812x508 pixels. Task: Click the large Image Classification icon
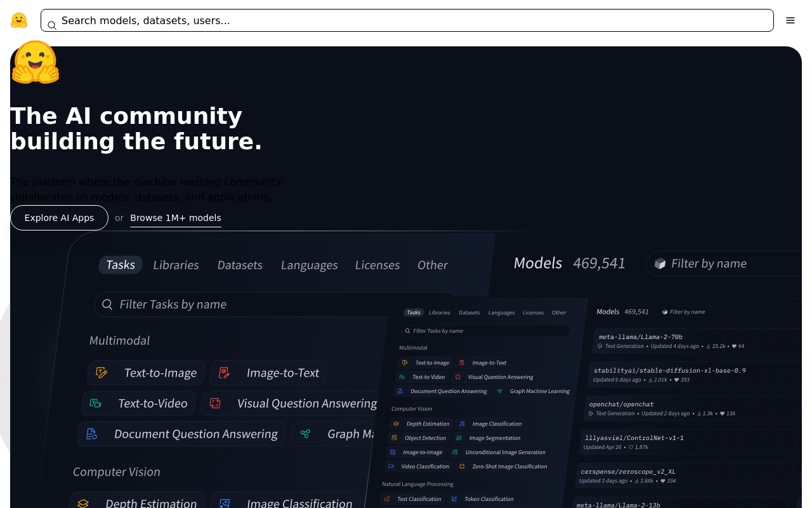pos(225,504)
